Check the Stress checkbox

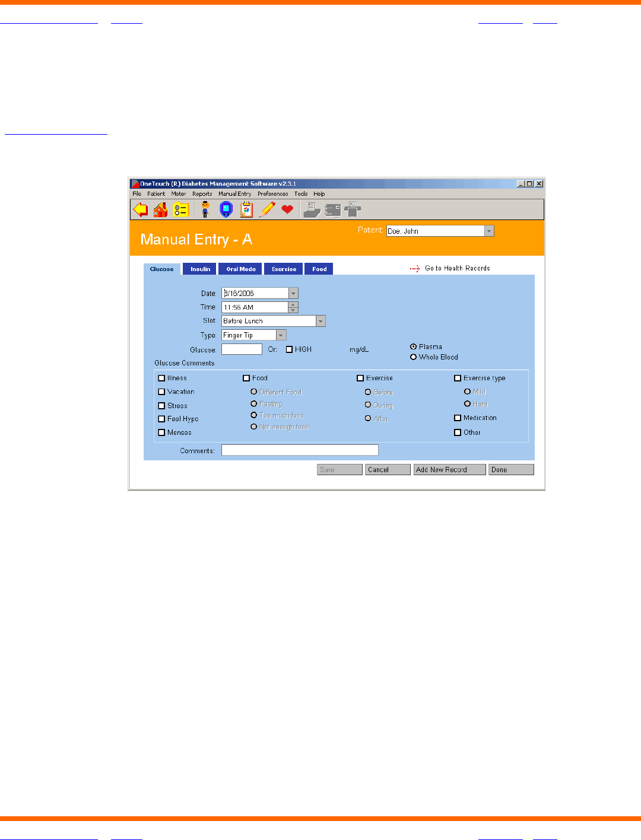[161, 406]
